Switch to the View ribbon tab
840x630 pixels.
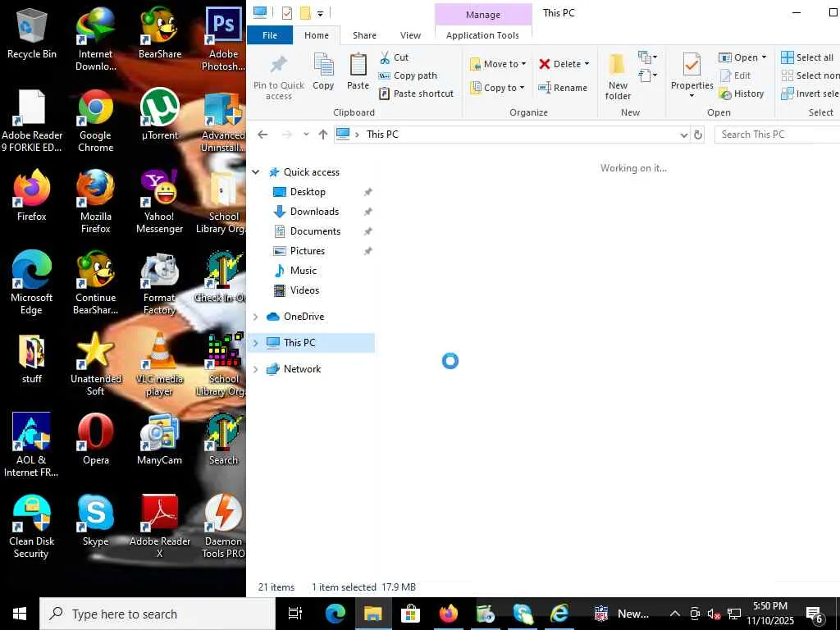pos(410,35)
